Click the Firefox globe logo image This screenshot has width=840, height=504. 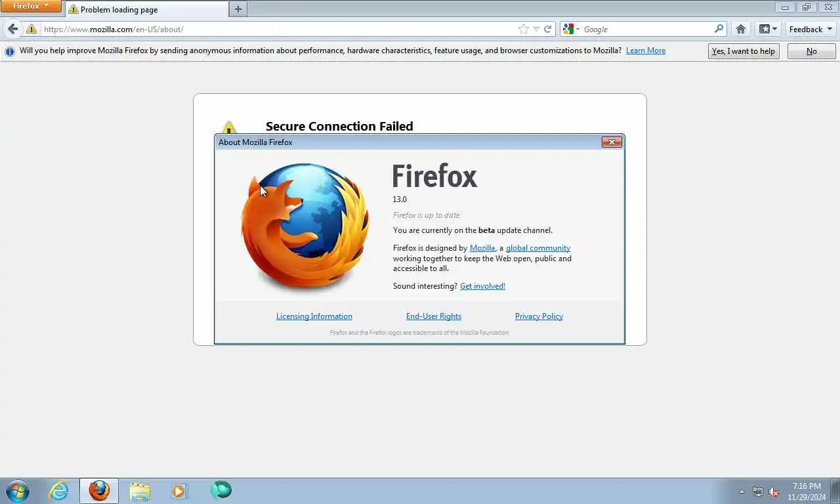(x=305, y=228)
